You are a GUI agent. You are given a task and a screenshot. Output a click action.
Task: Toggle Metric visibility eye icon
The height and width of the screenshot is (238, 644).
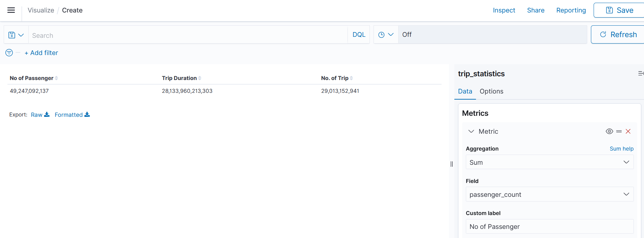coord(609,131)
